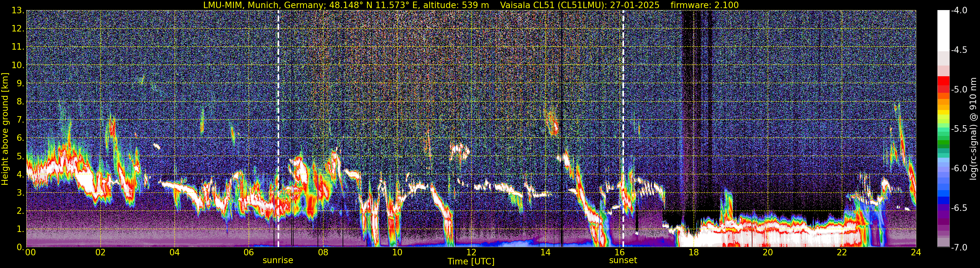Screen dimensions: 980x268
Task: Click the time axis tick "14"
Action: click(545, 252)
